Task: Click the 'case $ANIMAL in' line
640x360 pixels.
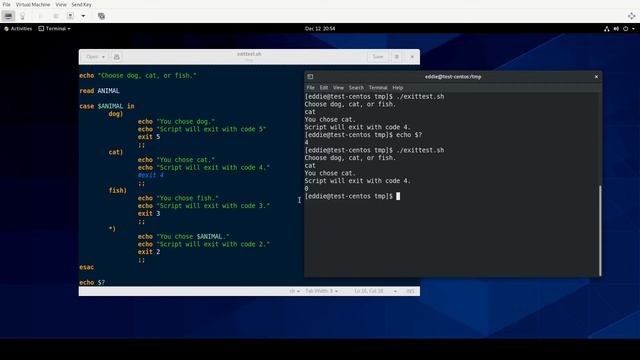Action: (107, 106)
